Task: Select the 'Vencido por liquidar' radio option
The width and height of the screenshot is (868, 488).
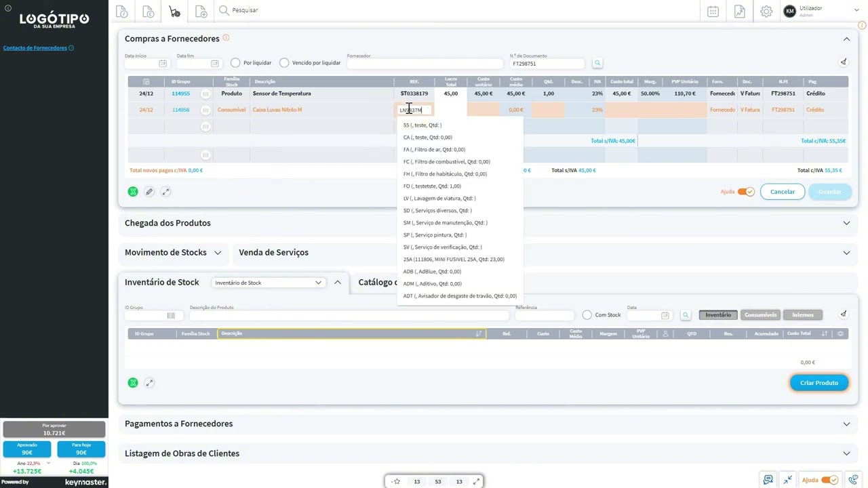Action: [x=284, y=63]
